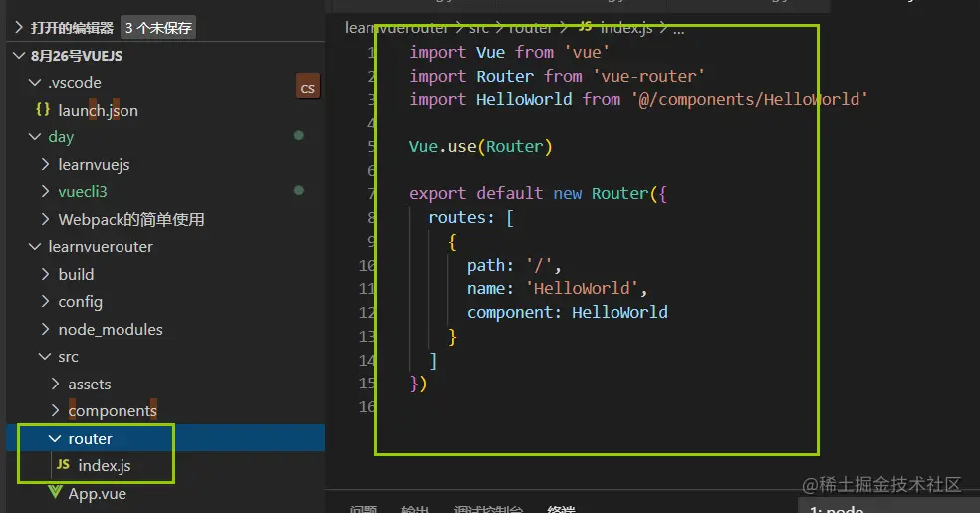Screen dimensions: 980x513
Task: Open the launch.json file
Action: click(x=99, y=110)
